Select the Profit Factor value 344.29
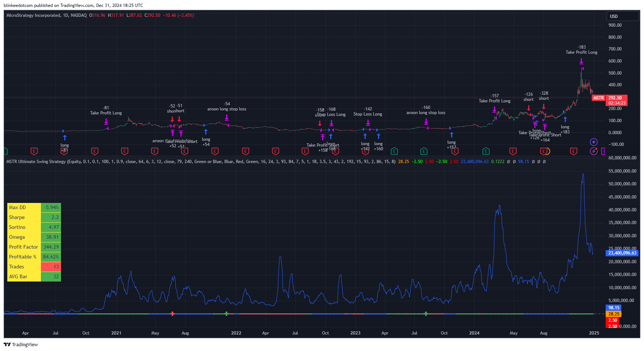This screenshot has height=351, width=644. [x=51, y=247]
